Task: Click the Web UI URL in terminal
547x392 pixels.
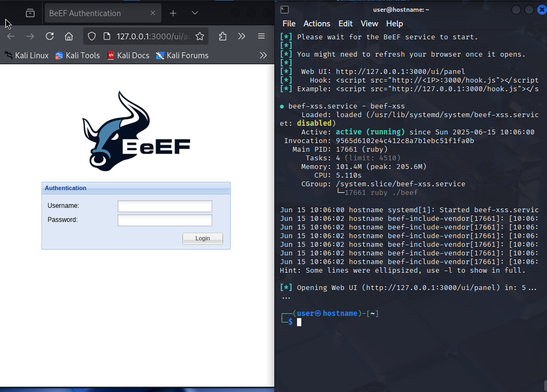Action: 400,71
